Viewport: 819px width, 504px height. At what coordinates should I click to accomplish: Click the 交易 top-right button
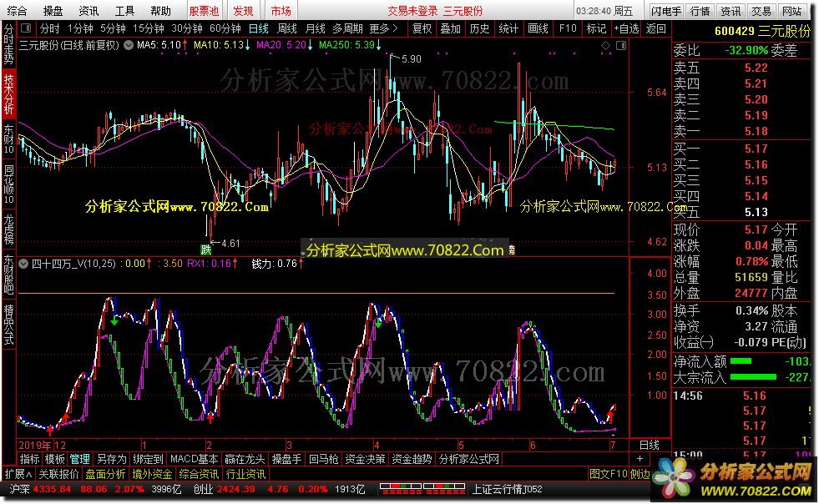click(x=761, y=11)
